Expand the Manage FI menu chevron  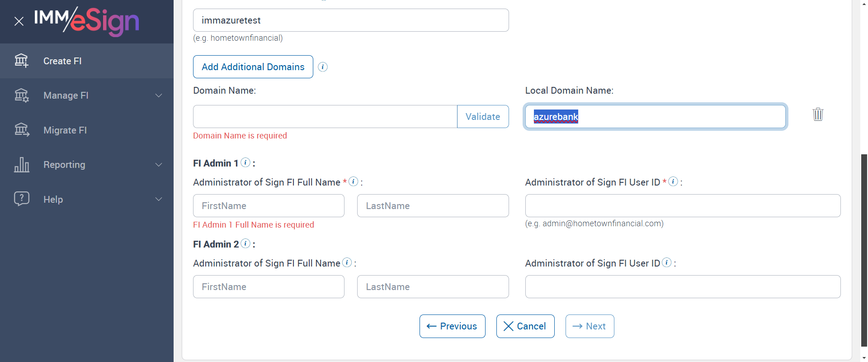click(159, 95)
